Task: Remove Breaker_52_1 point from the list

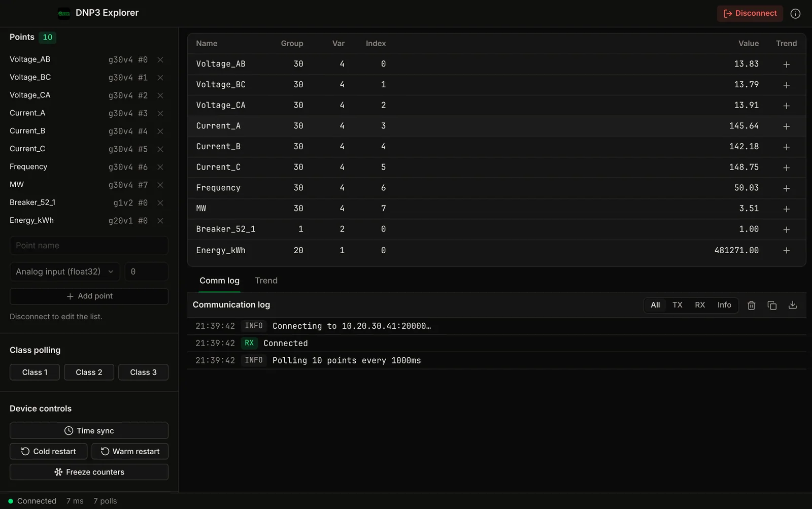Action: tap(160, 203)
